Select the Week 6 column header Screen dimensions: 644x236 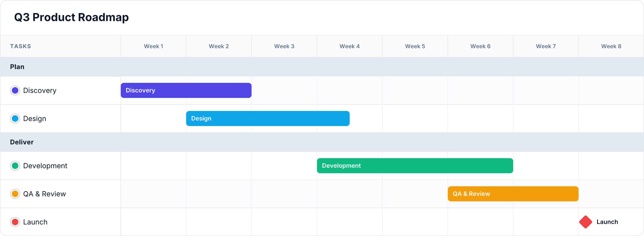(x=480, y=46)
